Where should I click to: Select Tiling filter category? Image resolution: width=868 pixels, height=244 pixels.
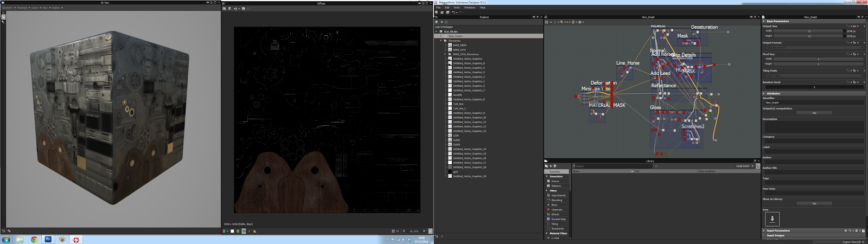pos(554,224)
